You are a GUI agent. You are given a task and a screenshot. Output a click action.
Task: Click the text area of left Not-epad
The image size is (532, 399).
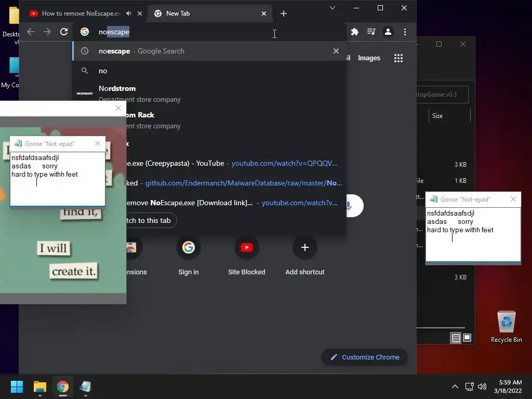[58, 179]
